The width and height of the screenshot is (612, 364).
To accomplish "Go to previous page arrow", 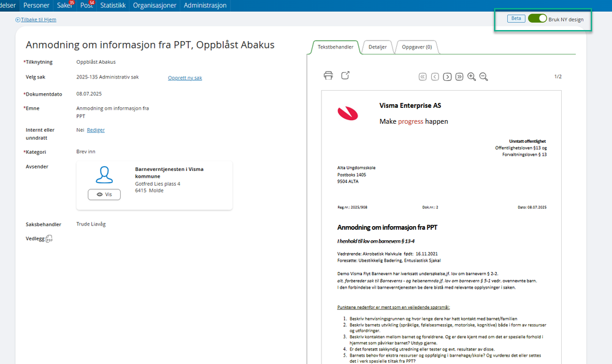I will (x=435, y=77).
